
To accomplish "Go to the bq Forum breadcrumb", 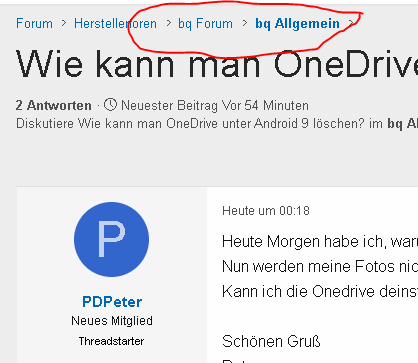I will point(205,24).
